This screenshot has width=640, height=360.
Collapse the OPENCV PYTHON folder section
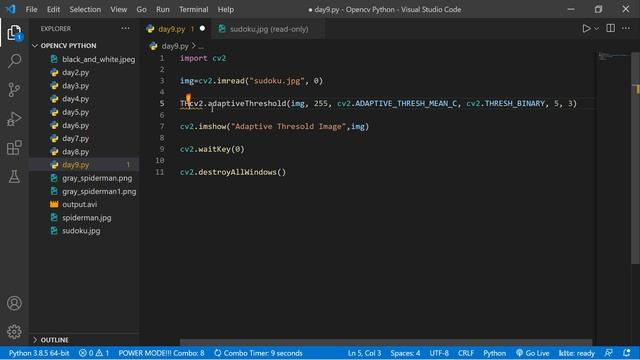68,45
